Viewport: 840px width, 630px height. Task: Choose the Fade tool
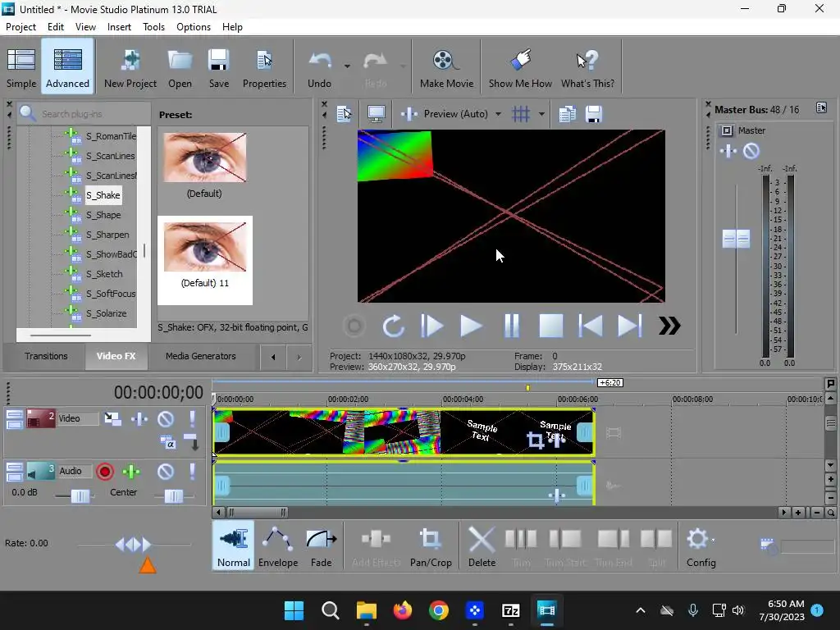pos(322,546)
